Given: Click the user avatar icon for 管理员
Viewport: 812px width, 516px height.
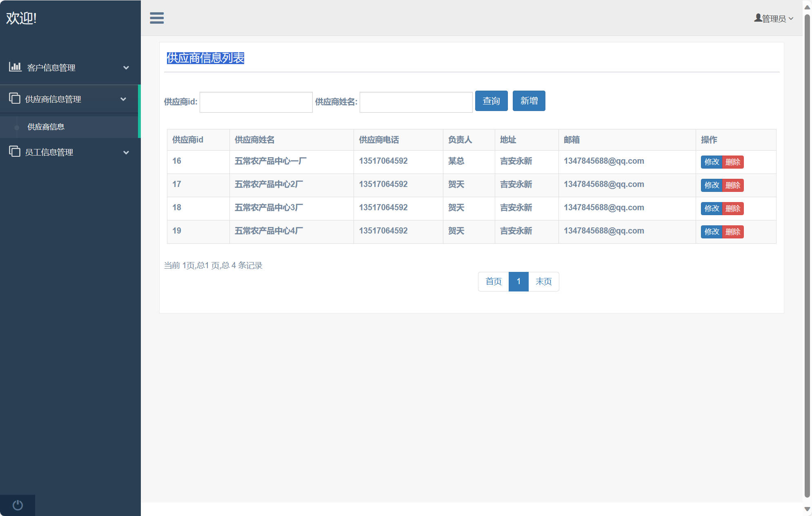Looking at the screenshot, I should click(758, 18).
